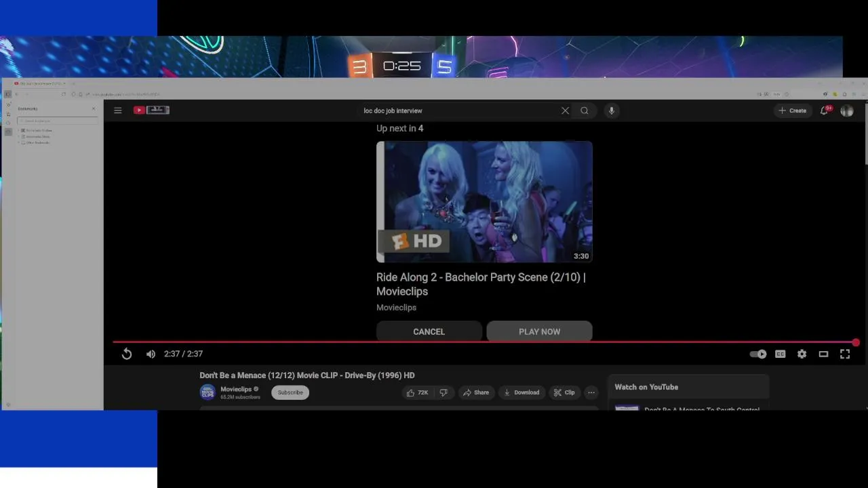Open the account avatar menu
The image size is (868, 488).
847,110
